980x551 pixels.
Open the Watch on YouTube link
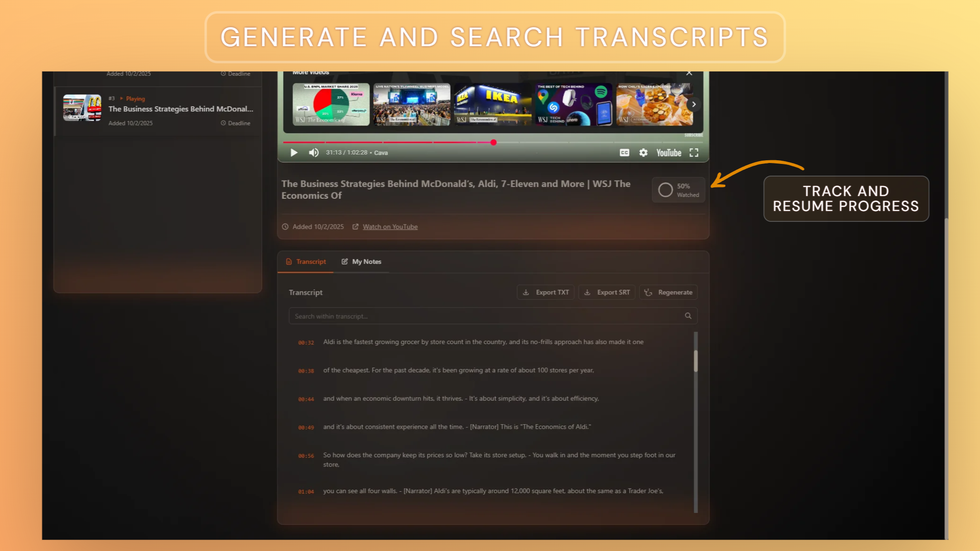390,227
